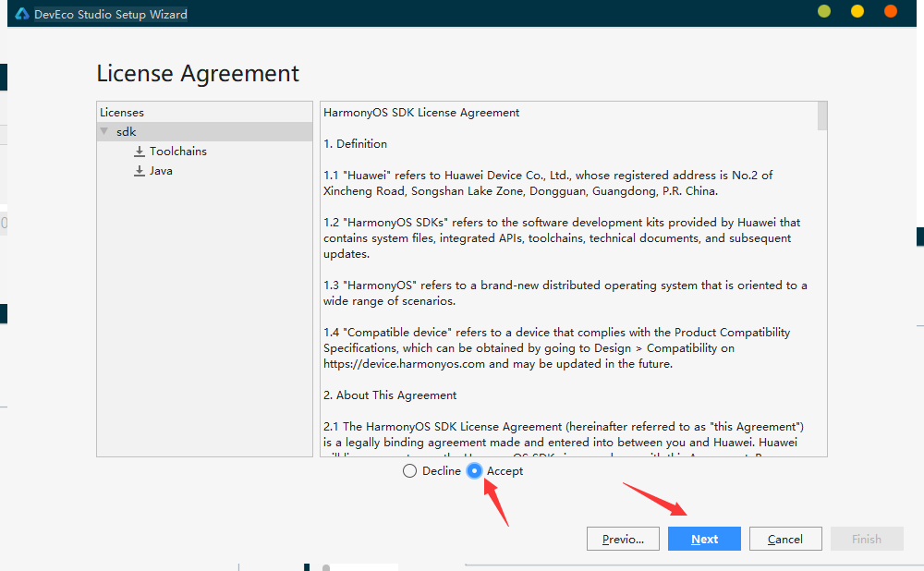
Task: Click the HarmonyOS SDK License Agreement heading
Action: click(421, 113)
